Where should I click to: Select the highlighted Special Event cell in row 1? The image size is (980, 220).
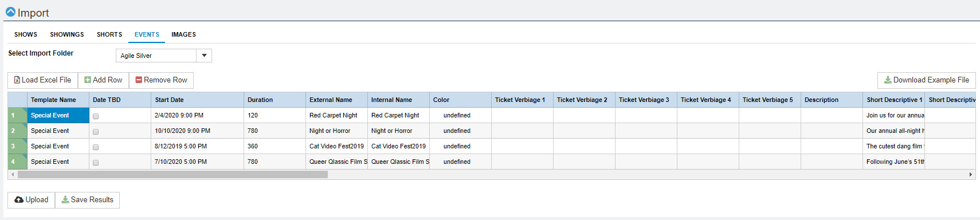click(58, 115)
